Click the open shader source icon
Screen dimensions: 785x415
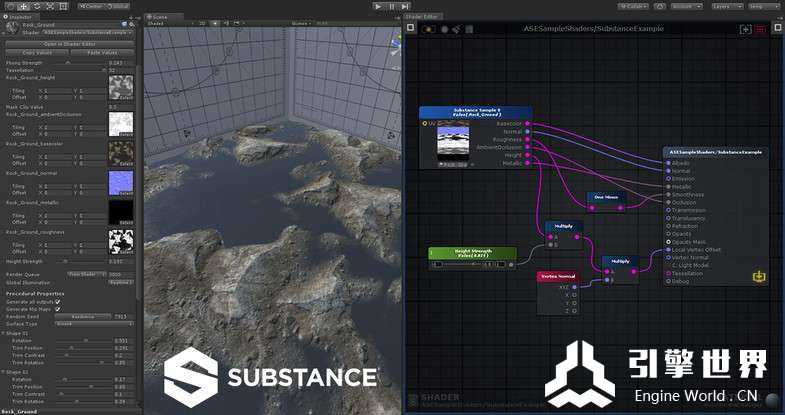[x=469, y=30]
